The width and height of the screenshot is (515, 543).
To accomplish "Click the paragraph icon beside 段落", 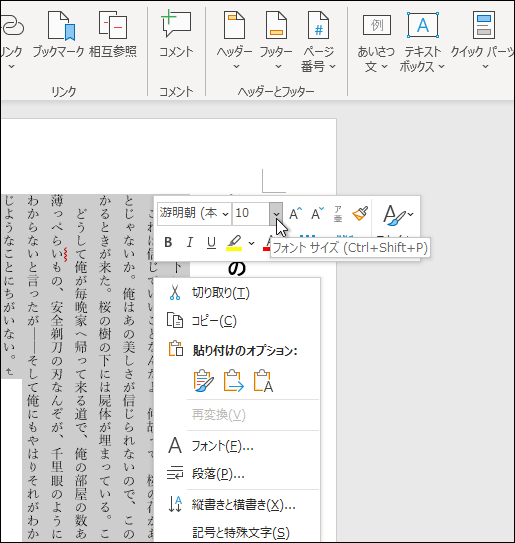I will click(x=175, y=473).
